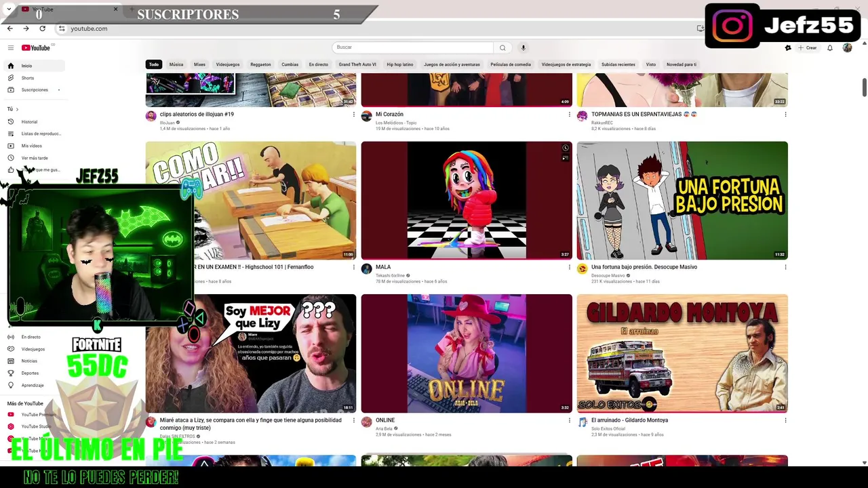Open the YouTube hamburger guide menu
This screenshot has width=868, height=488.
[11, 47]
